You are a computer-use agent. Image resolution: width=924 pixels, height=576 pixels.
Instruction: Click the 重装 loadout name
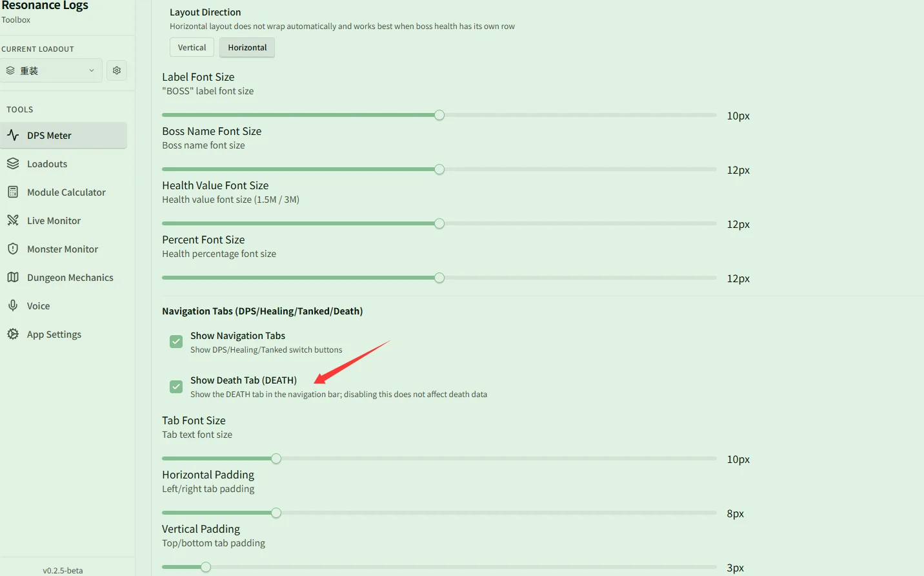pos(29,70)
